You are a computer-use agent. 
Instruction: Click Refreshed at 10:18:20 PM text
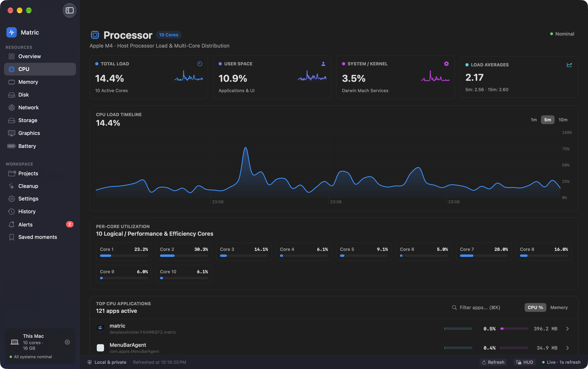coord(159,362)
